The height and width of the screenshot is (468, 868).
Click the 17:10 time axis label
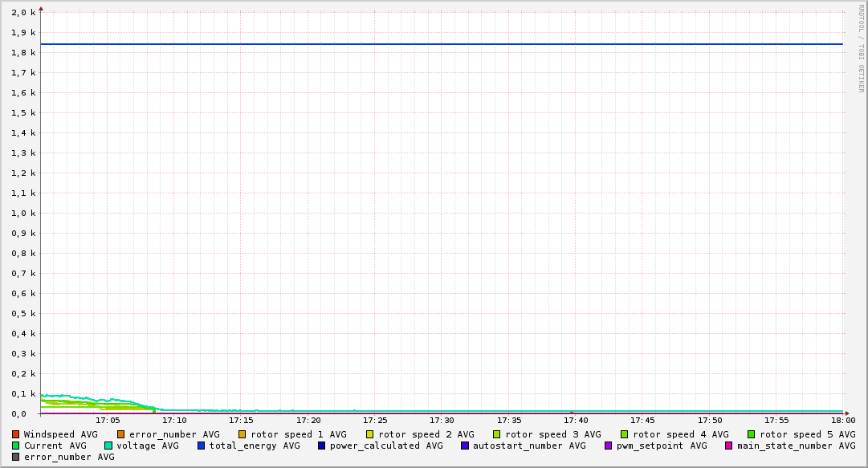coord(174,420)
